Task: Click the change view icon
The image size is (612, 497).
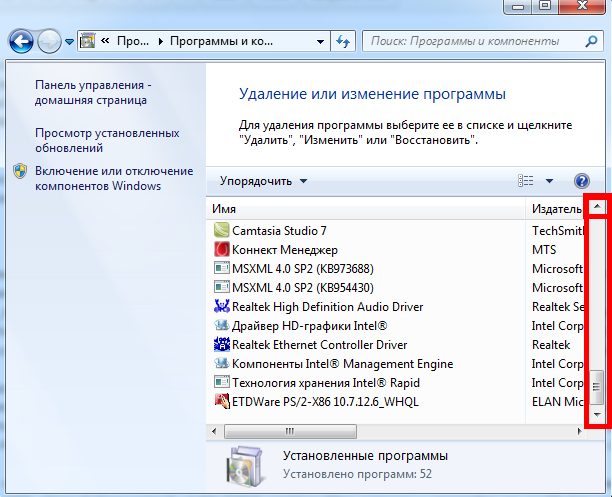Action: click(525, 181)
